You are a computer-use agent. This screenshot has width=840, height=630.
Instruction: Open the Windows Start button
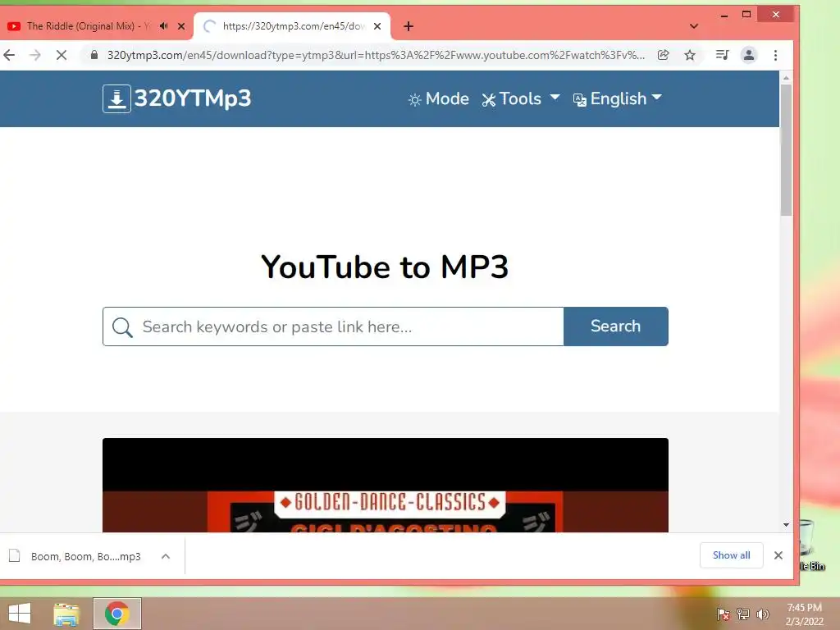click(20, 614)
